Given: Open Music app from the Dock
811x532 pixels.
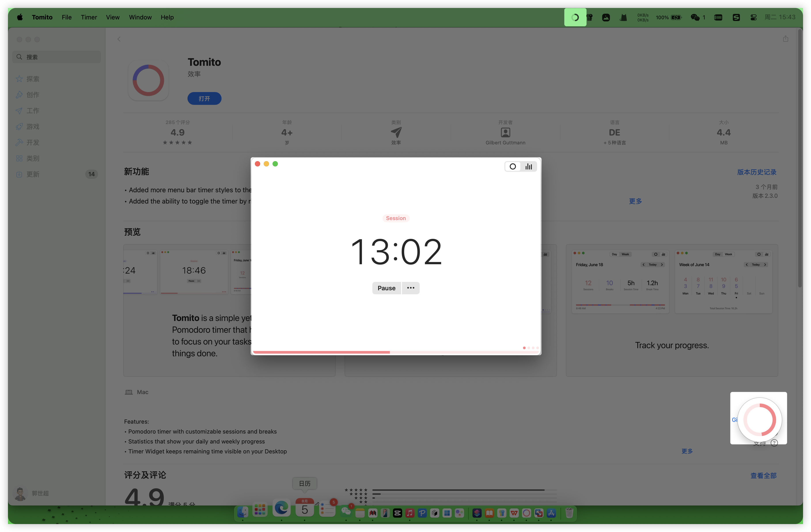Looking at the screenshot, I should [410, 513].
